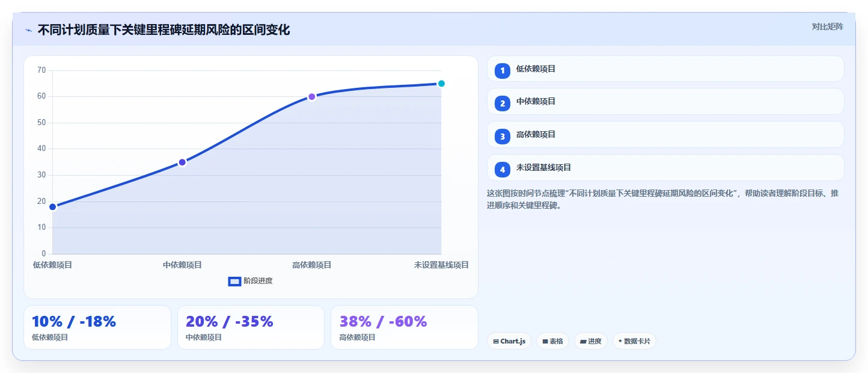Click the description paragraph beginning 这张图按时间节点梳理
Image resolution: width=868 pixels, height=373 pixels.
coord(662,199)
